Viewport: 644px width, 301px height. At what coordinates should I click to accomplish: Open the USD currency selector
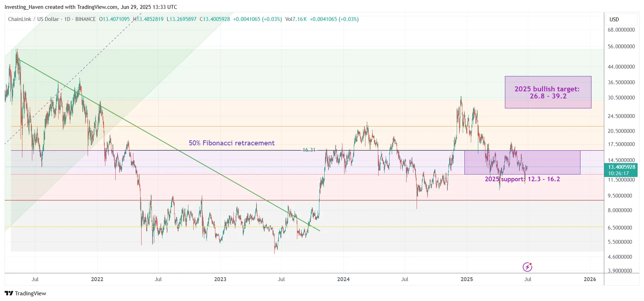pyautogui.click(x=614, y=20)
